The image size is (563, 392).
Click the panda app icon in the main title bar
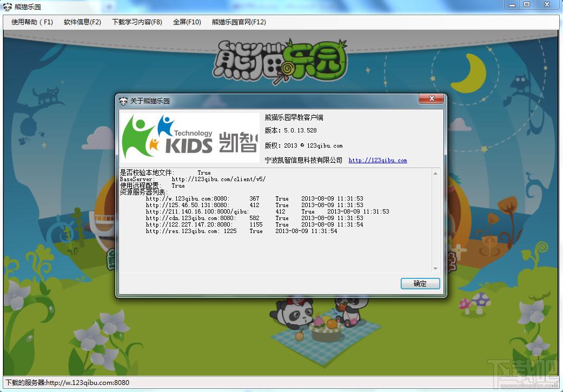7,7
